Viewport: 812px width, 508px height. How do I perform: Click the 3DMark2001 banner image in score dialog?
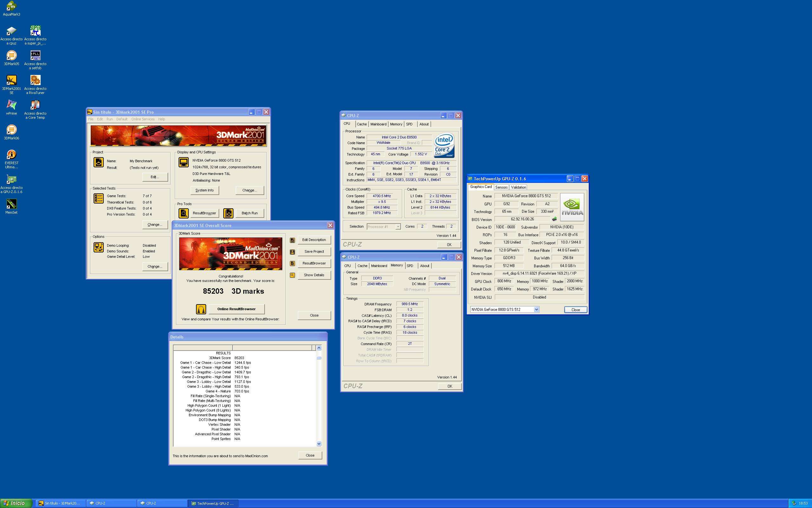pyautogui.click(x=231, y=254)
